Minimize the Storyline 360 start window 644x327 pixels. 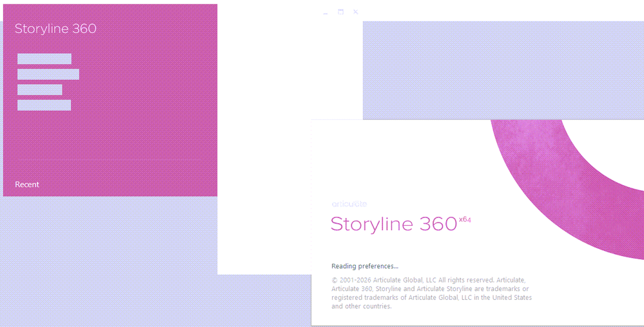(x=326, y=12)
